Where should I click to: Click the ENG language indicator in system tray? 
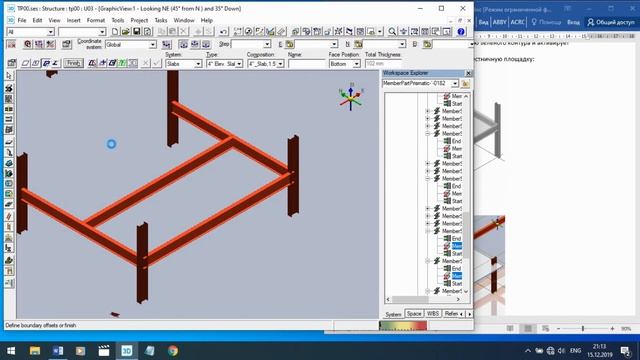[576, 351]
